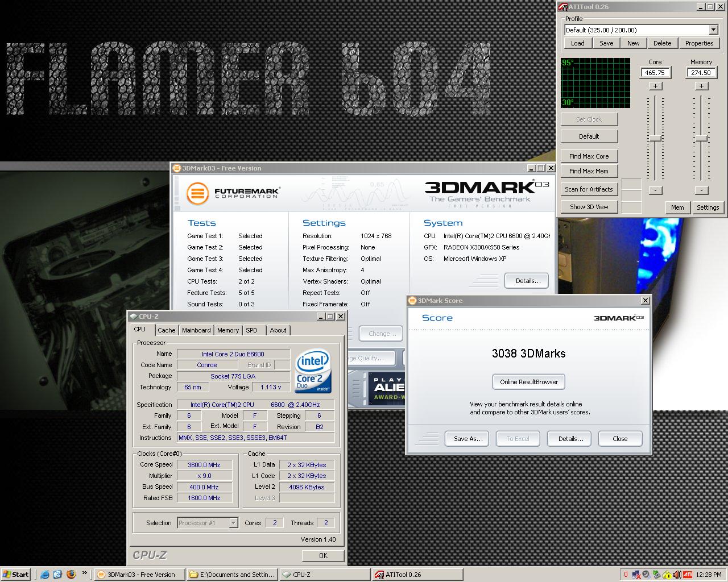
Task: Click the Mem button in ATITool
Action: 677,207
